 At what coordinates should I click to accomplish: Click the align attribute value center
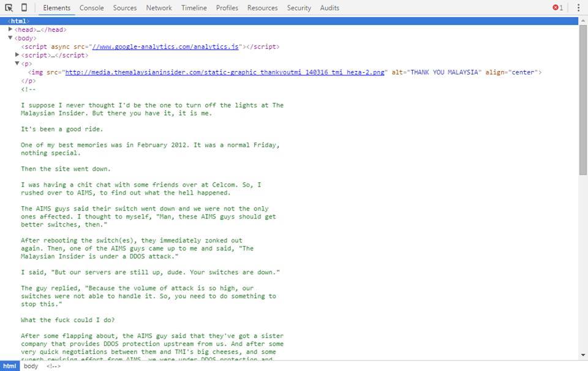522,72
